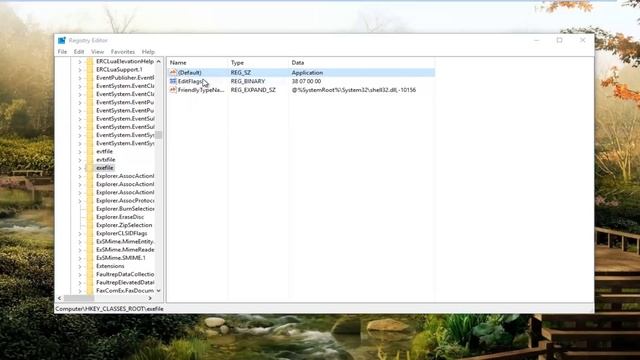
Task: Click the (Default) string value icon
Action: (173, 72)
